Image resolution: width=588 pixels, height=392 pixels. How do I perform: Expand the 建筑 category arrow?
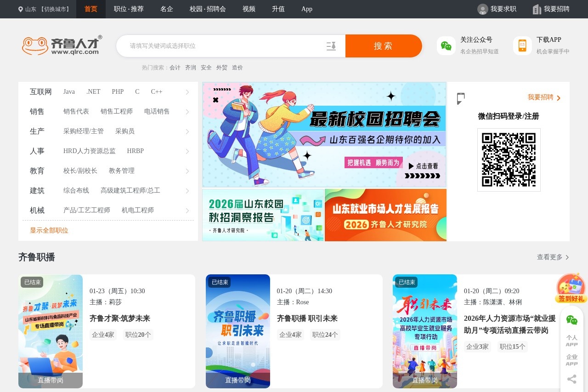click(x=187, y=191)
